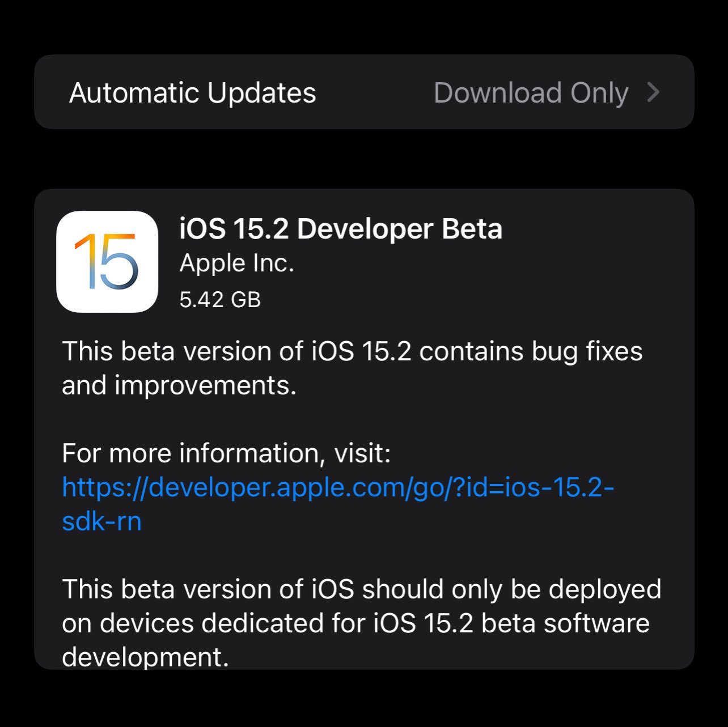Tap the colorful number 15 in the icon

click(107, 262)
